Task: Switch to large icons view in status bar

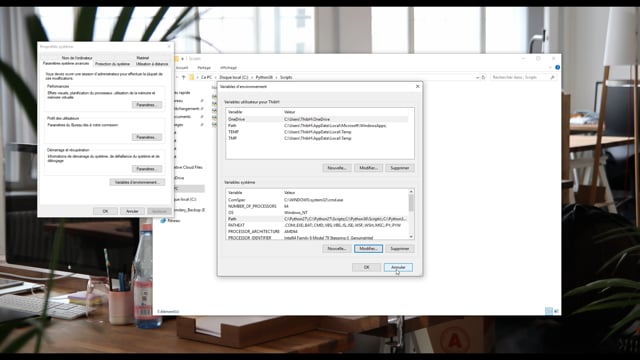Action: coord(556,311)
